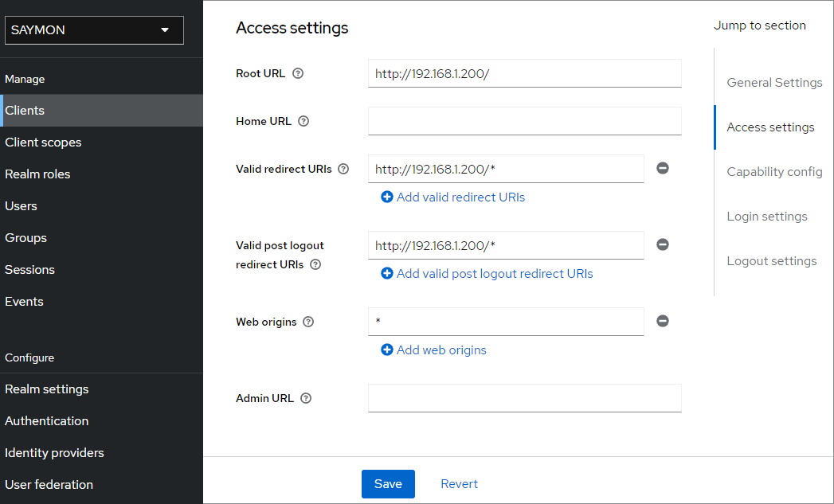This screenshot has height=504, width=834.
Task: Add another web origin
Action: pos(434,350)
